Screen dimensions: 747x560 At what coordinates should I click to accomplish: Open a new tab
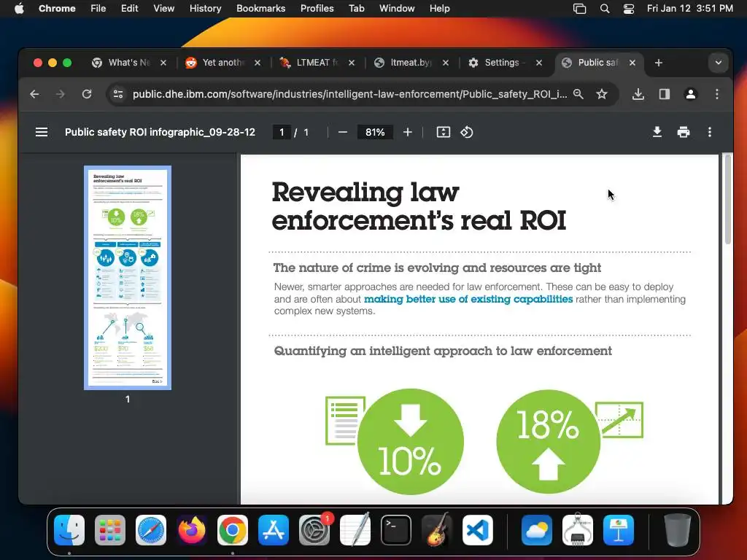point(659,63)
